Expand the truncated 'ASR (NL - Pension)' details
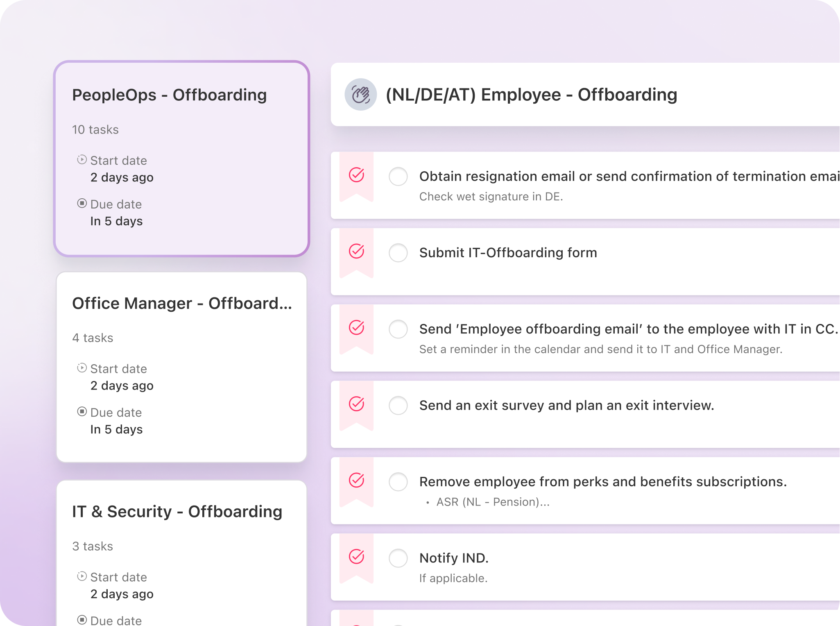The width and height of the screenshot is (840, 626). tap(493, 502)
